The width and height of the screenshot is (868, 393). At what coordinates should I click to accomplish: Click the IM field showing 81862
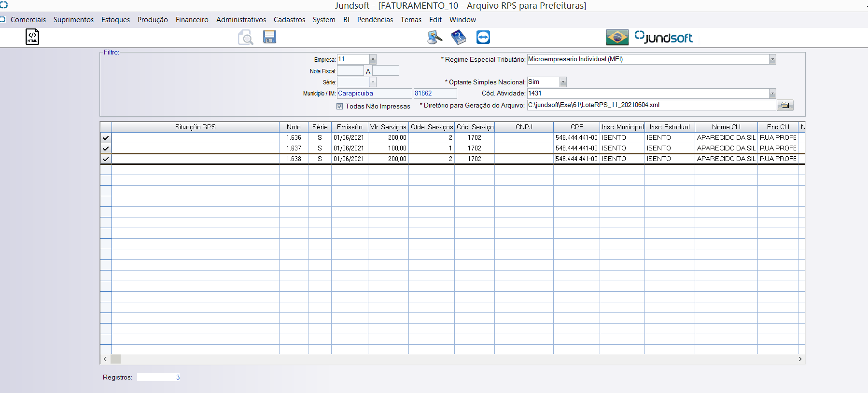435,94
